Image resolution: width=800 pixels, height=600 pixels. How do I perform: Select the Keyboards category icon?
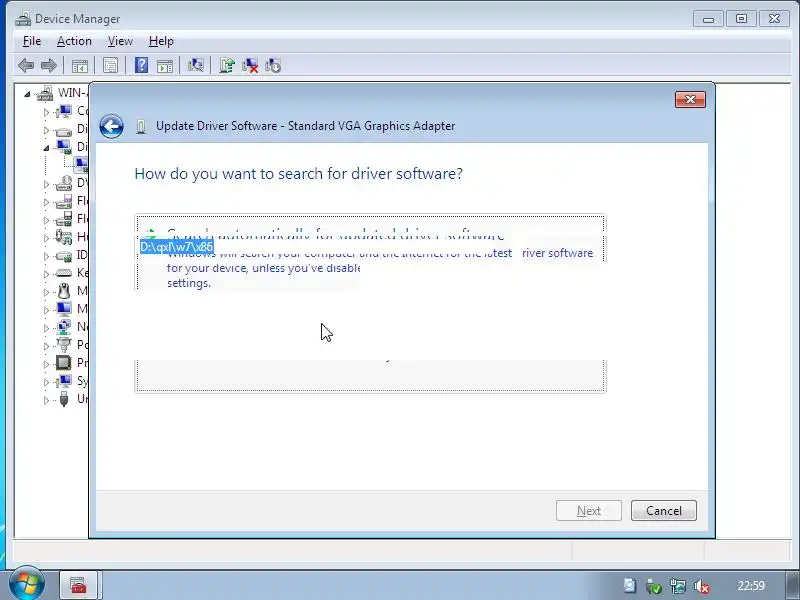[64, 273]
